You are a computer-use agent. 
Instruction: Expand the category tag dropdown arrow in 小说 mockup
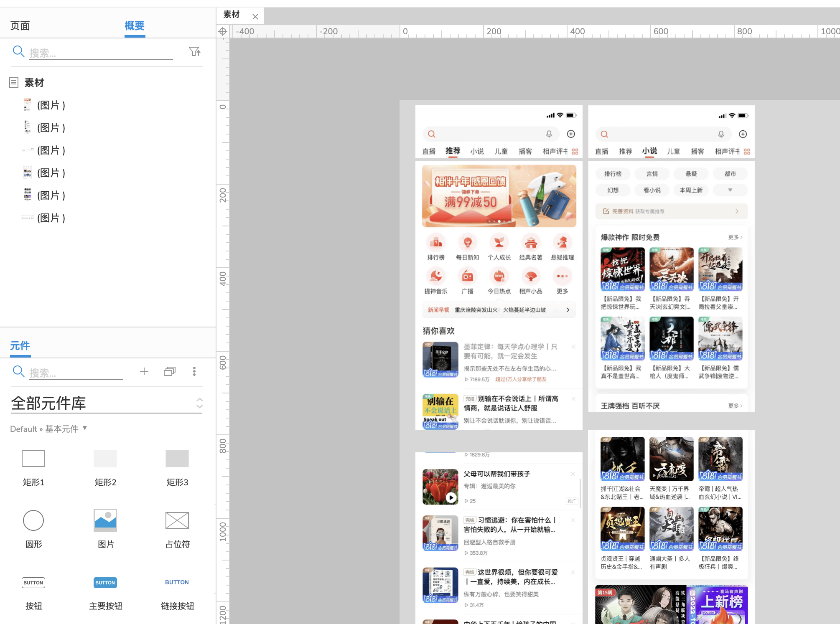(730, 190)
